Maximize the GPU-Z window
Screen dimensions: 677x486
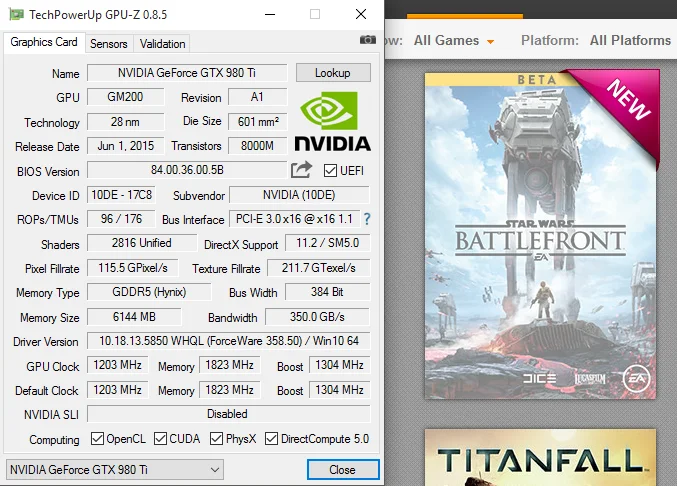(x=315, y=14)
